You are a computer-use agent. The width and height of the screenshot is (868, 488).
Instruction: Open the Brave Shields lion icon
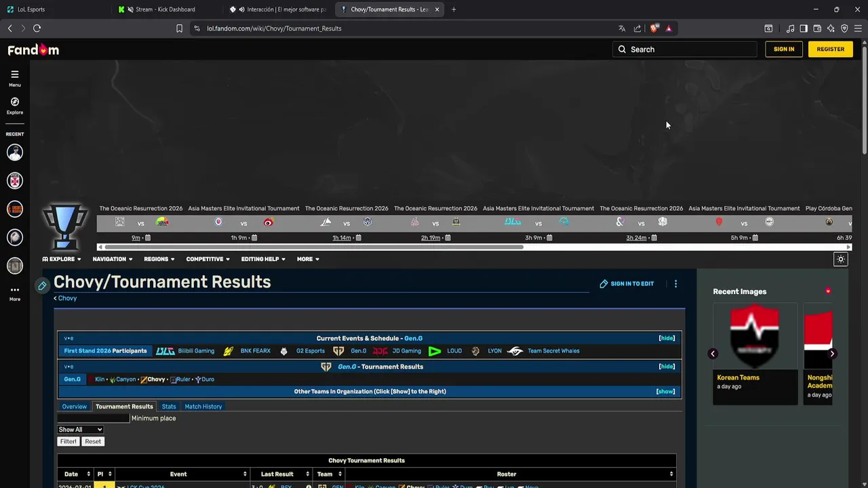click(x=654, y=28)
